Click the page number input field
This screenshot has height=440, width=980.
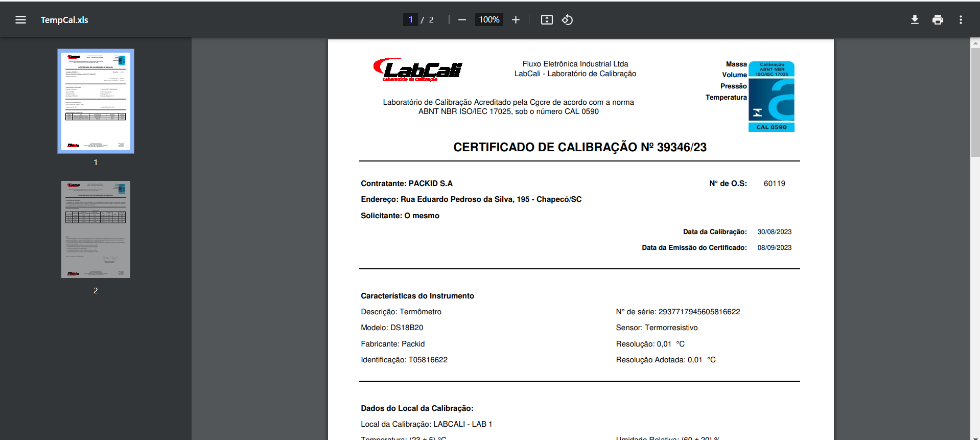410,20
